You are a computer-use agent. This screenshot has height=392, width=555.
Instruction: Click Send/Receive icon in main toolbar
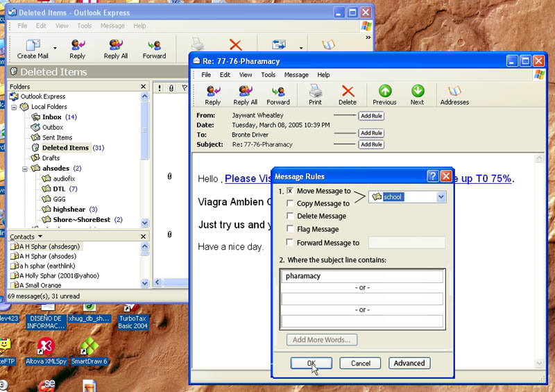279,44
